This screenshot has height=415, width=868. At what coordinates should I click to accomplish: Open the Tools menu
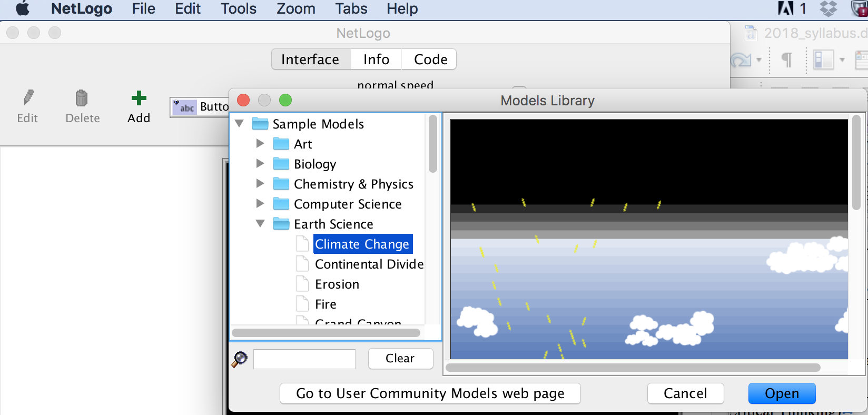coord(239,8)
